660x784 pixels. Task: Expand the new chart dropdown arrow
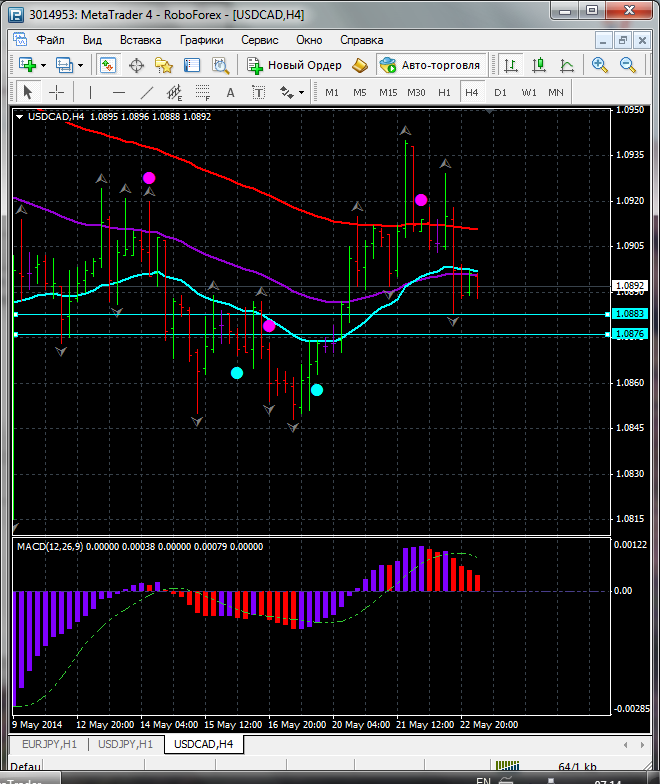(44, 65)
